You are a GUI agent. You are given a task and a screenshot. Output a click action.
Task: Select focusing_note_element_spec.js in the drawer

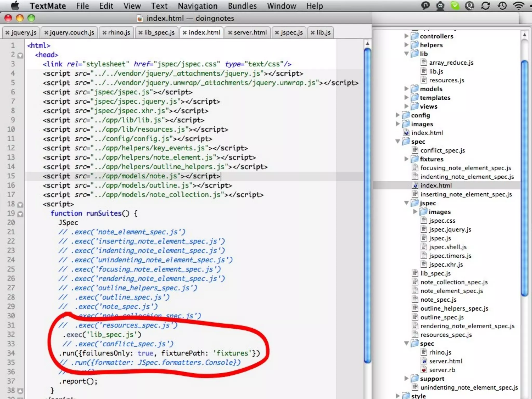click(466, 168)
